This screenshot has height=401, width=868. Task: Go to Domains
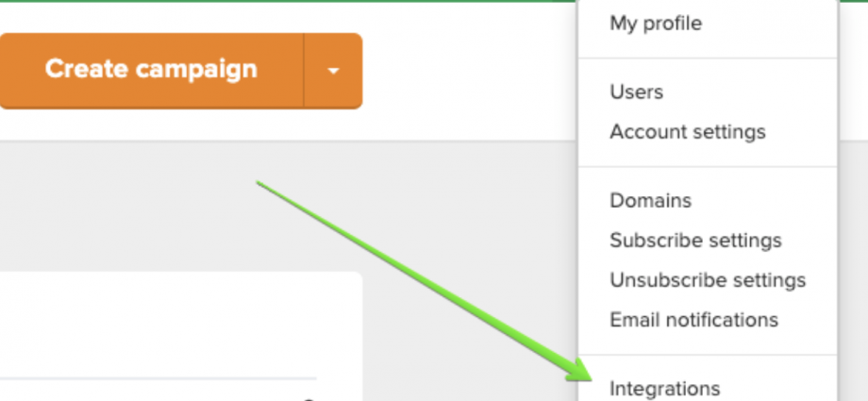point(651,201)
